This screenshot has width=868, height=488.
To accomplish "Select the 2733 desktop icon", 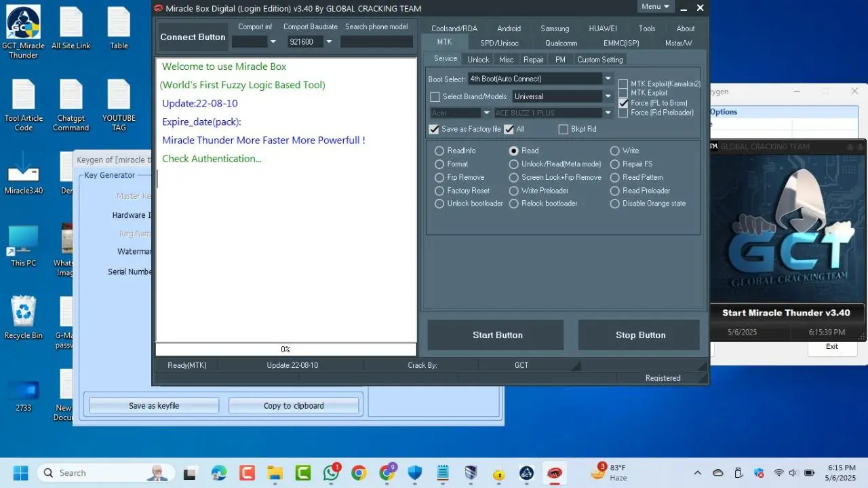I will [23, 395].
